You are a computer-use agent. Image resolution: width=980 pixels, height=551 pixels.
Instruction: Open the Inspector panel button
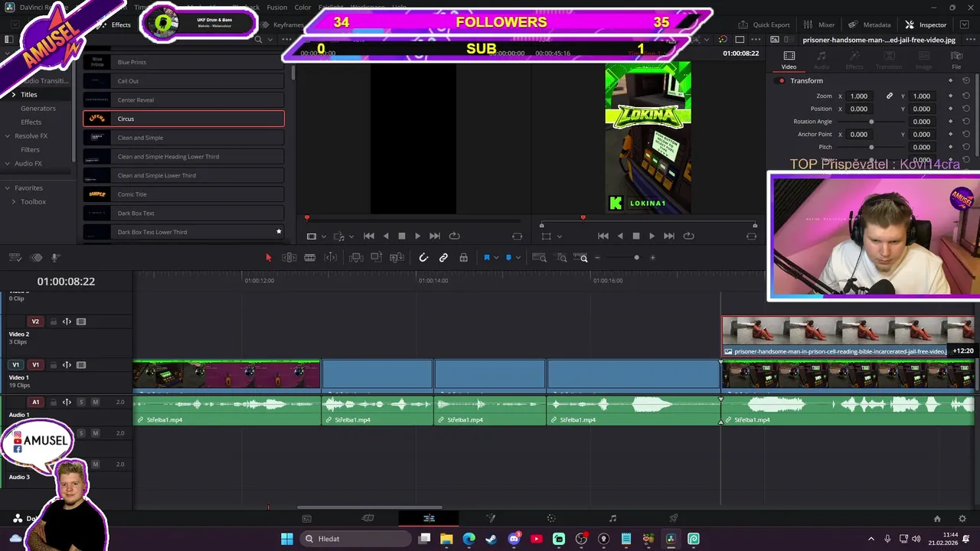point(926,24)
